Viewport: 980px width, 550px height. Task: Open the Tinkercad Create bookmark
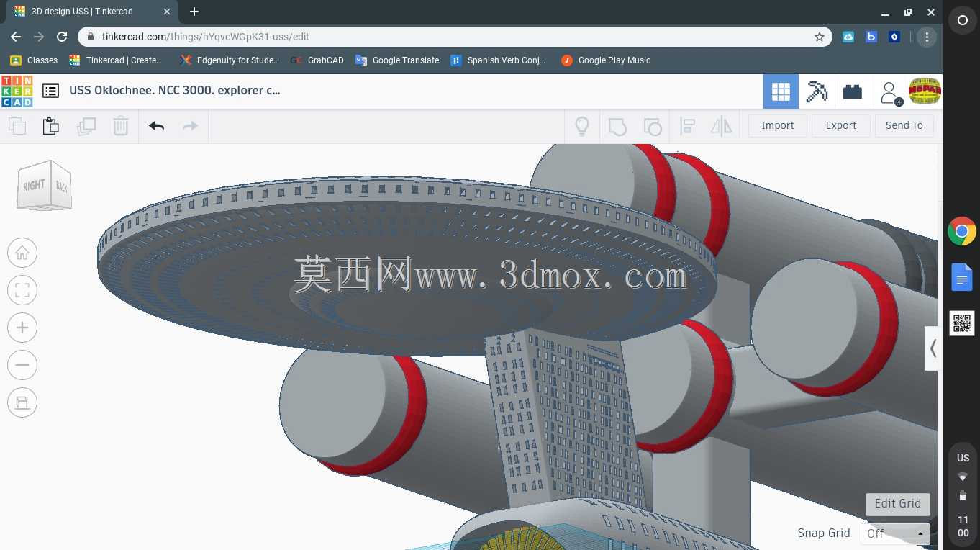116,60
